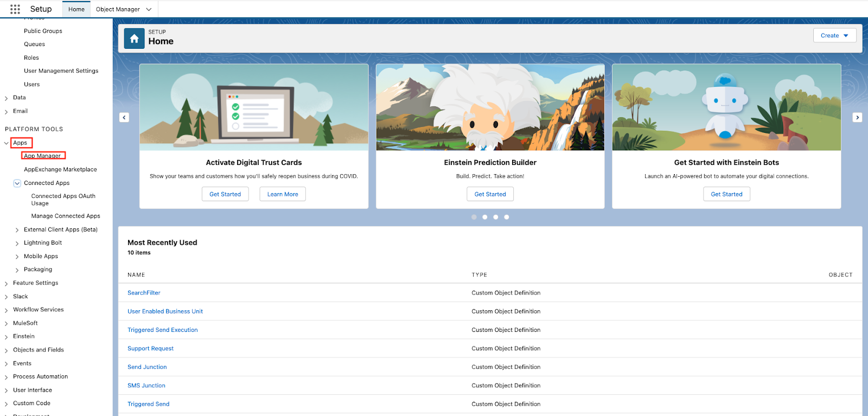Open the Object Manager tab dropdown arrow
868x416 pixels.
[149, 9]
